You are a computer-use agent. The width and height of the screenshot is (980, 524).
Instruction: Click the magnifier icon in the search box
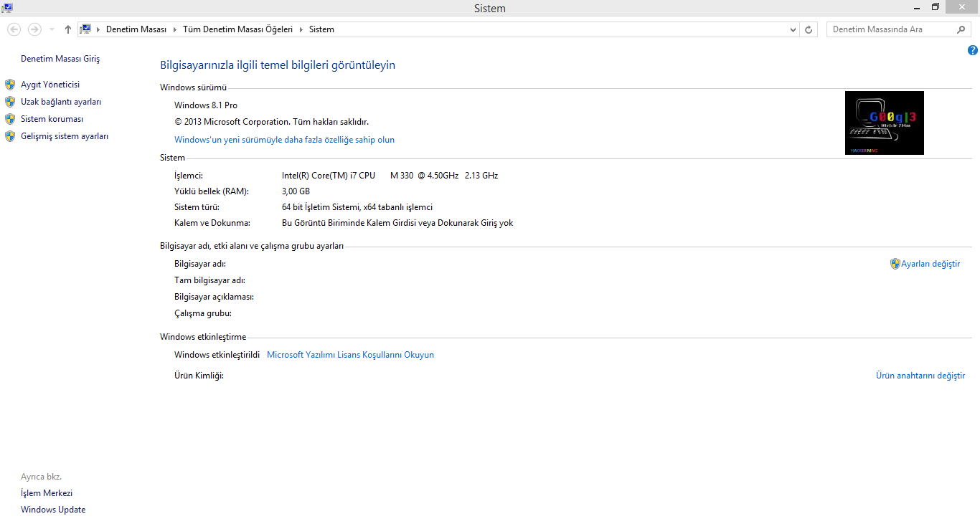pos(961,29)
